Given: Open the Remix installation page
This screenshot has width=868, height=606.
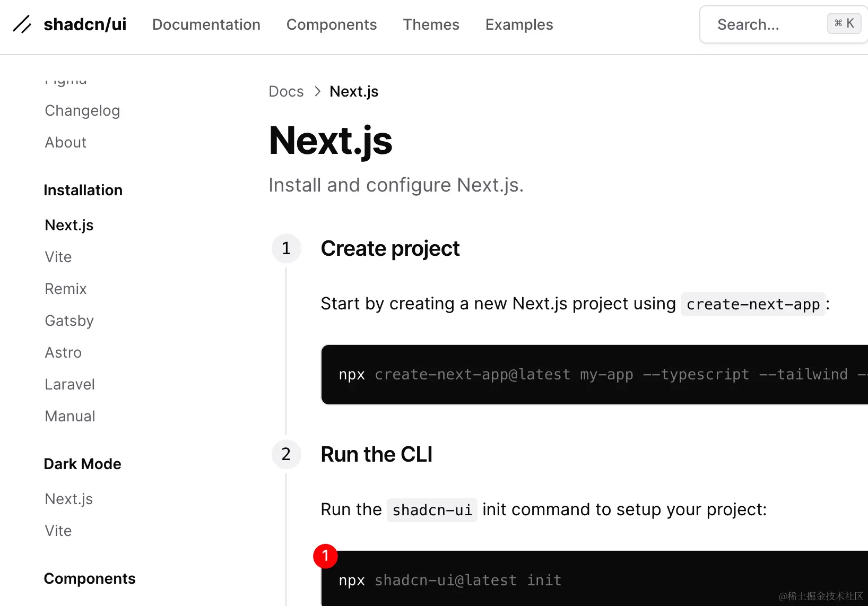Looking at the screenshot, I should tap(66, 289).
